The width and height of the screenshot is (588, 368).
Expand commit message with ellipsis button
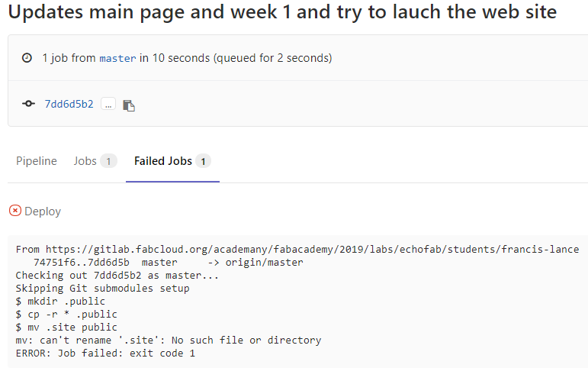coord(108,104)
